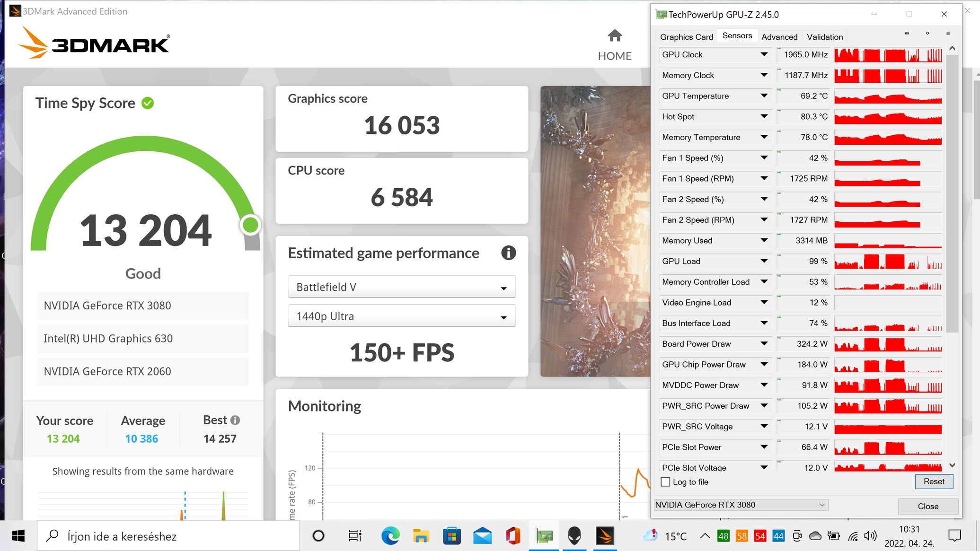Switch to the Graphics Card tab

click(686, 37)
